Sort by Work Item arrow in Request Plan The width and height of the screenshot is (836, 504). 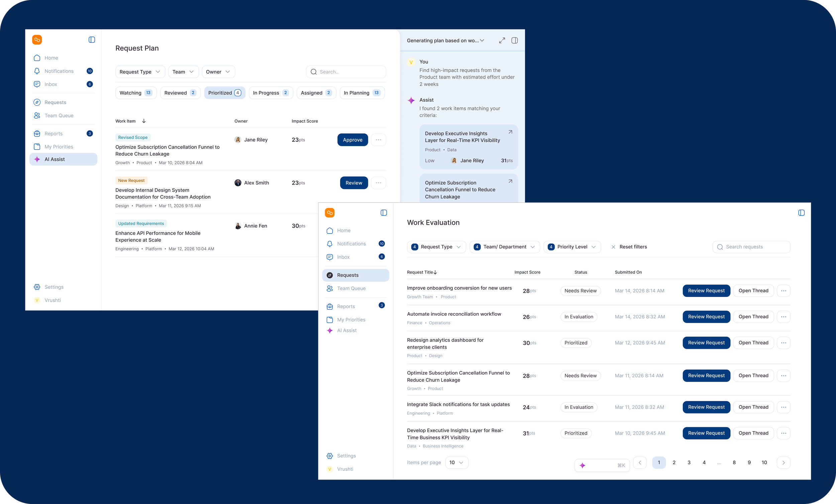tap(144, 121)
